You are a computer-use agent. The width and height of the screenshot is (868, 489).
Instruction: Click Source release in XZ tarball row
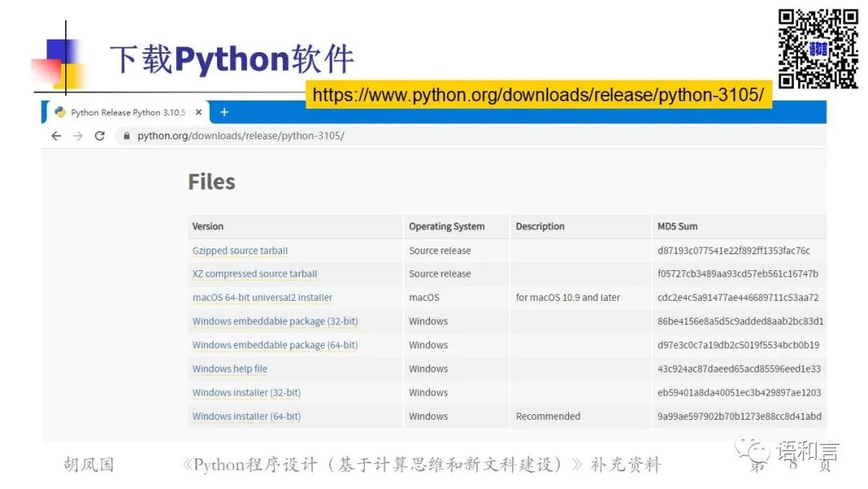point(440,273)
